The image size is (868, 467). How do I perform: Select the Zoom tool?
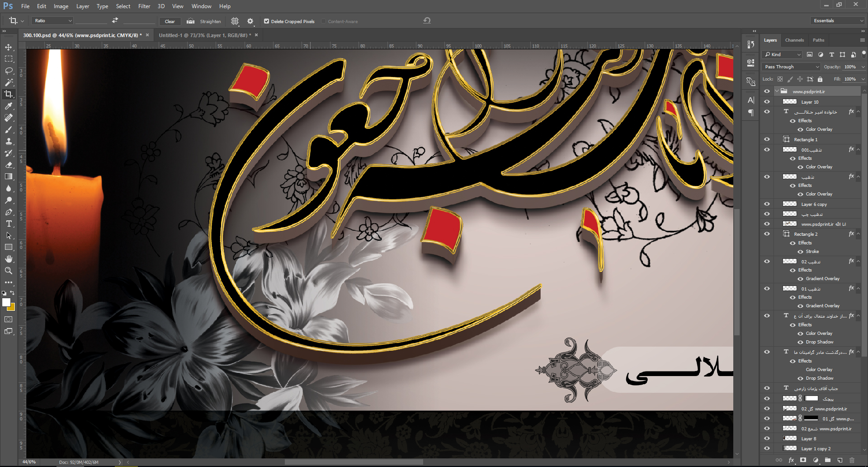point(9,271)
